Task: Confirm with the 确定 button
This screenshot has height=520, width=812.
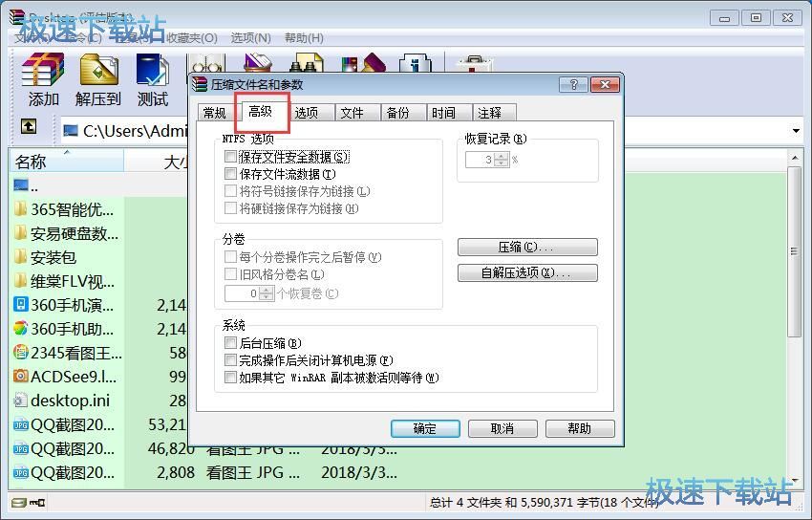Action: (425, 428)
